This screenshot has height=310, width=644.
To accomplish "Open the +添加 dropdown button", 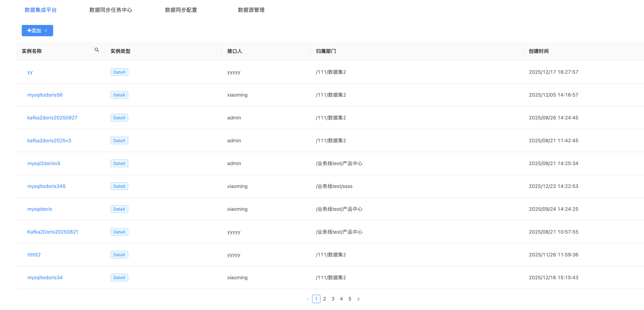I will pyautogui.click(x=37, y=31).
